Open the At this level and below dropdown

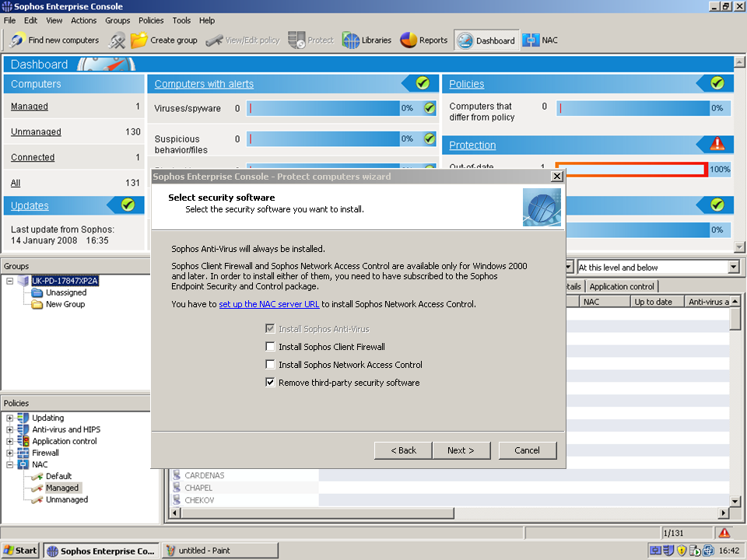click(x=734, y=267)
